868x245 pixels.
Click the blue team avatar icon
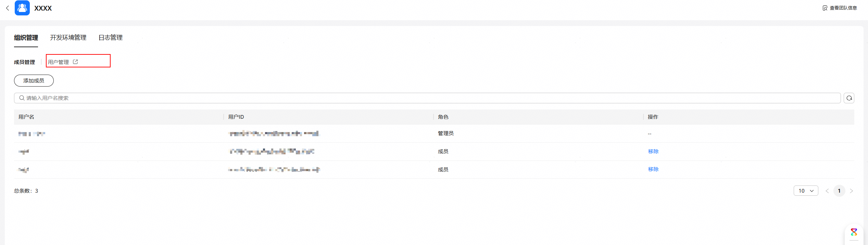pos(22,8)
